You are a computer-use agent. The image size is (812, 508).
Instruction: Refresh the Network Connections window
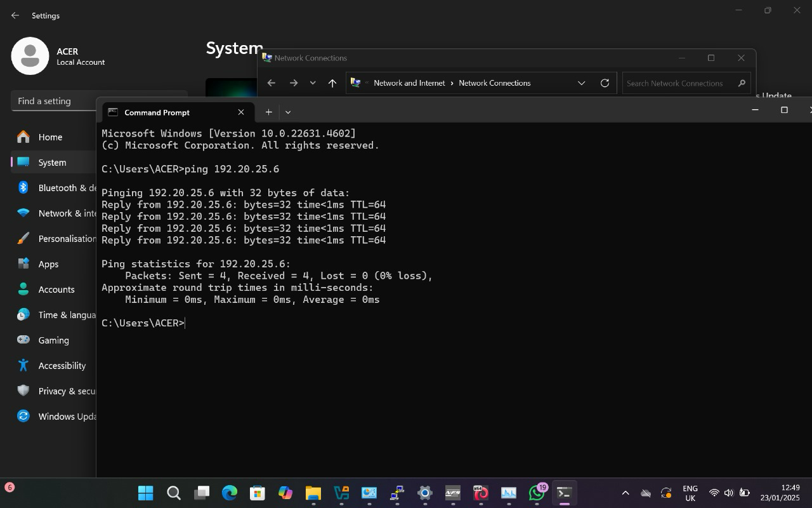[x=605, y=83]
